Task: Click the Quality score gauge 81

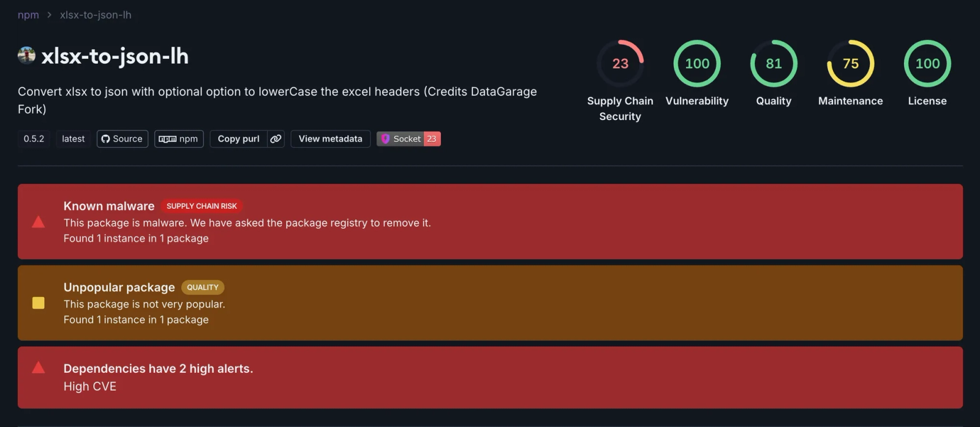Action: pyautogui.click(x=774, y=64)
